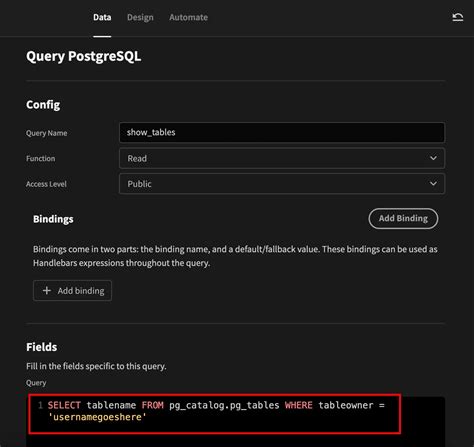Viewport: 474px width, 447px height.
Task: Open the Automate tab
Action: (188, 17)
